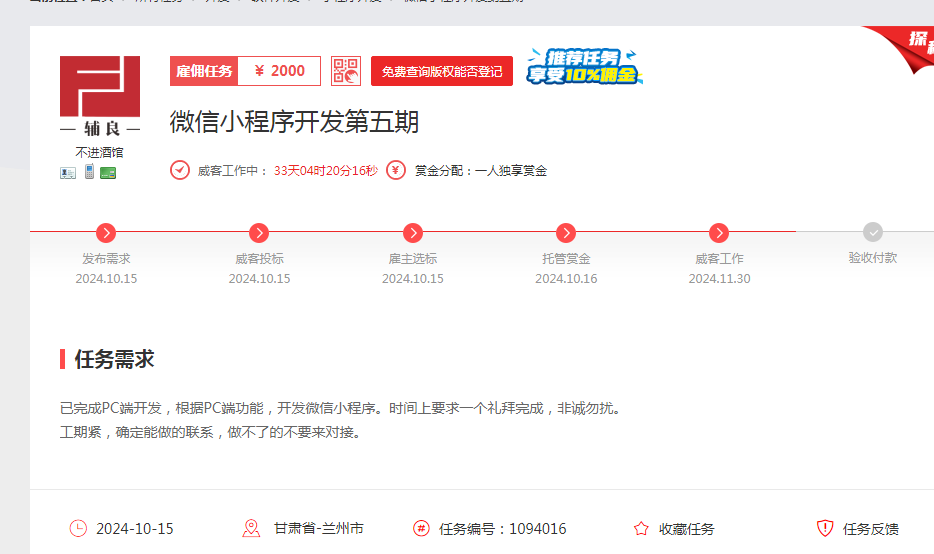Click the 威客投标 step marker
Image resolution: width=934 pixels, height=554 pixels.
[x=259, y=233]
